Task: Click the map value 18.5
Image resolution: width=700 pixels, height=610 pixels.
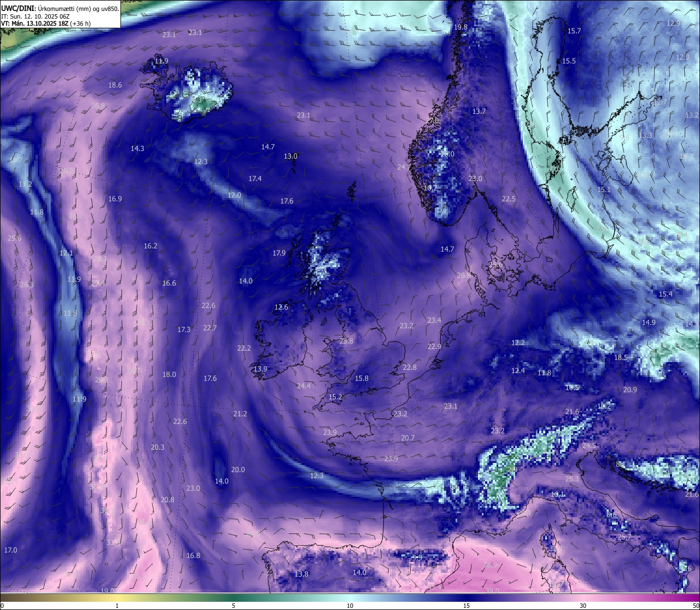Action: point(621,358)
